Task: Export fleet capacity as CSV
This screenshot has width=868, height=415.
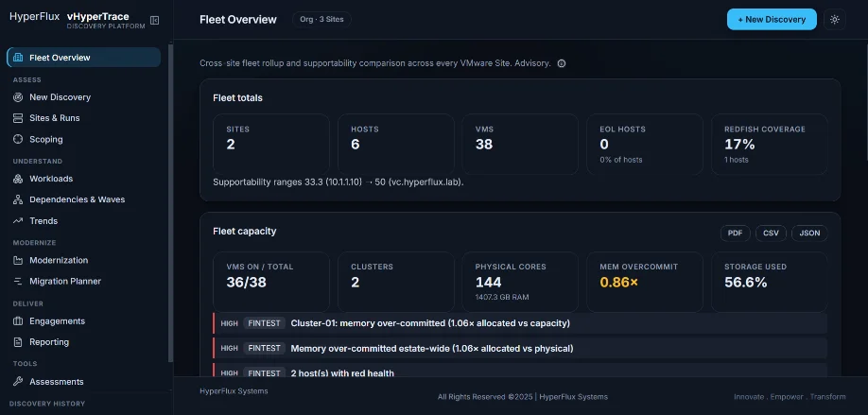Action: [x=771, y=233]
